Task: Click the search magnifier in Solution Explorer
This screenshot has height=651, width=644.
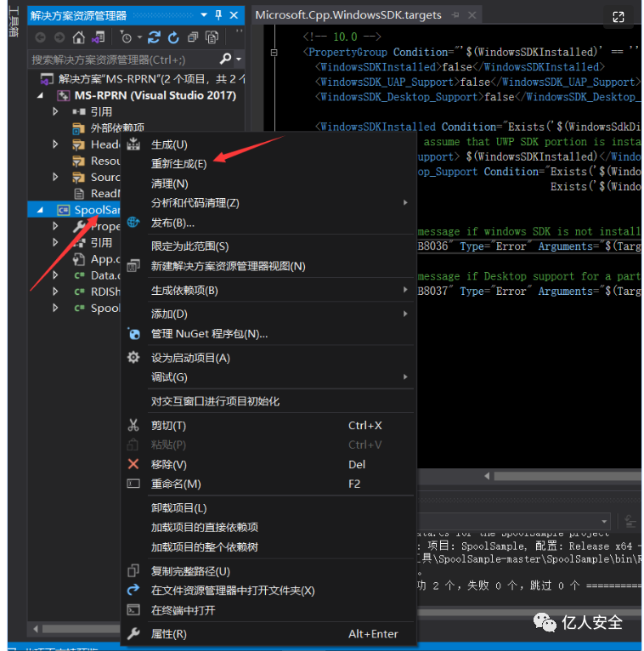Action: click(x=225, y=59)
